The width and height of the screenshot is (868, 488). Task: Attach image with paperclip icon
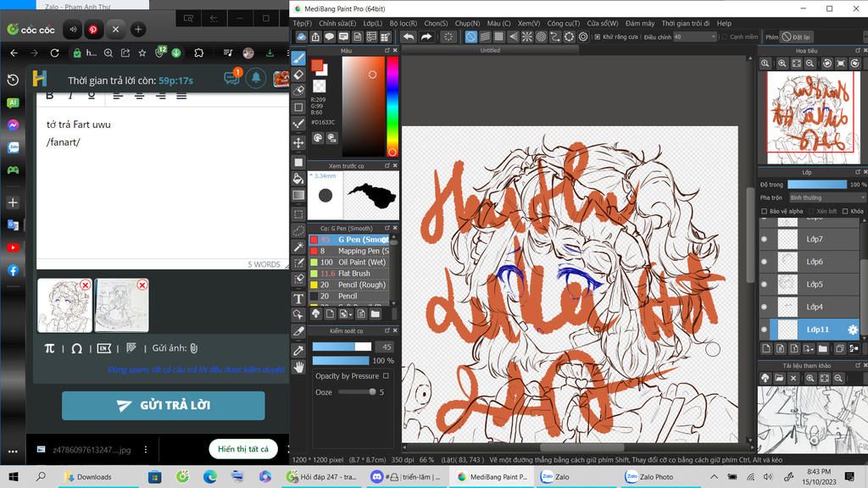(x=194, y=348)
